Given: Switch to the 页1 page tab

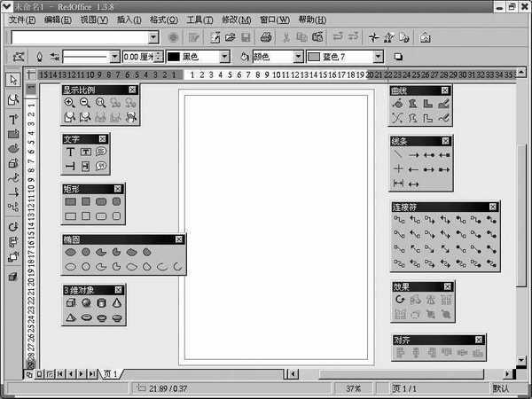Looking at the screenshot, I should 111,374.
